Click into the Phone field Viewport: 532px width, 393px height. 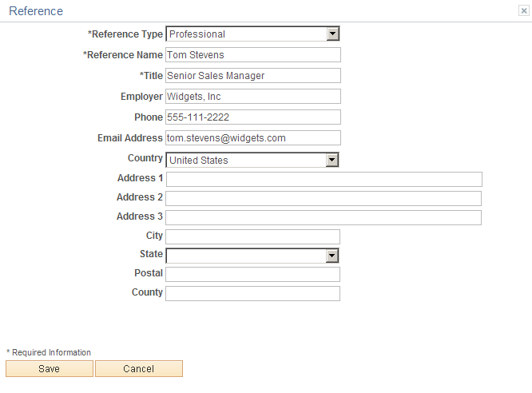point(253,117)
